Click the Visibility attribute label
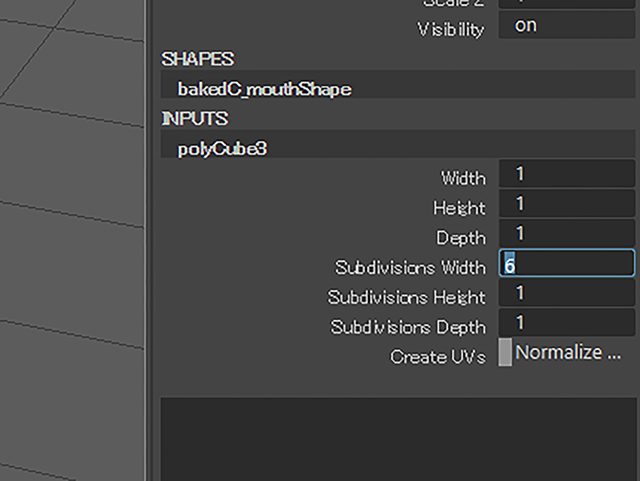 [x=451, y=30]
